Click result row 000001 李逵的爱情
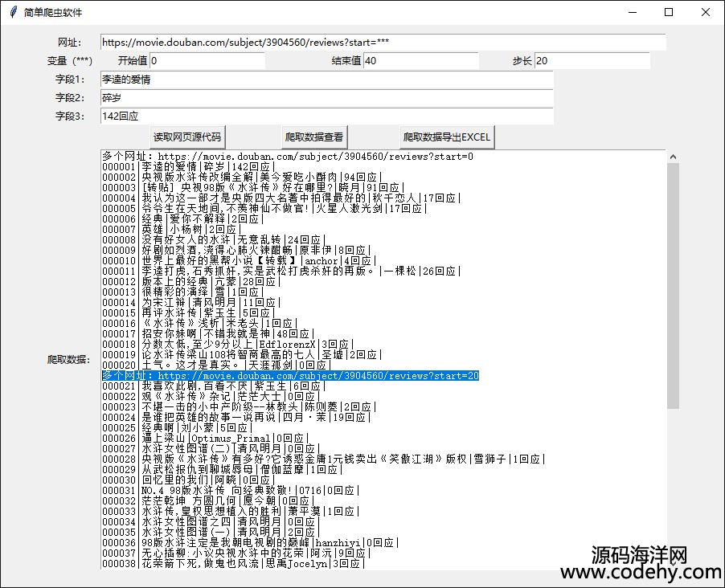725x588 pixels. click(x=187, y=167)
